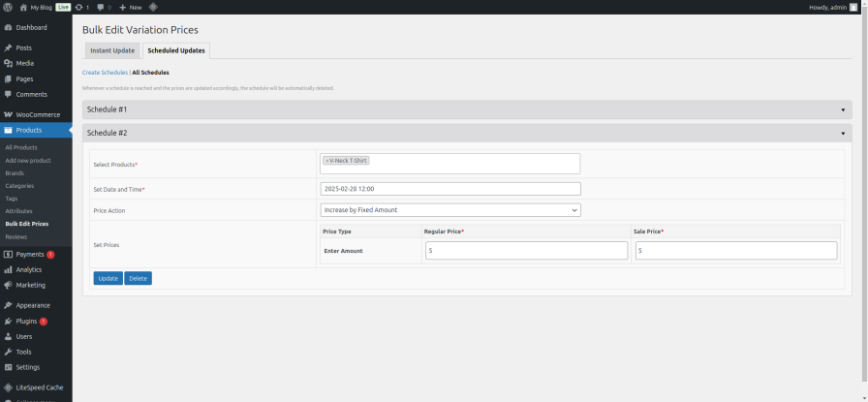
Task: Open the Price Action dropdown
Action: 449,210
